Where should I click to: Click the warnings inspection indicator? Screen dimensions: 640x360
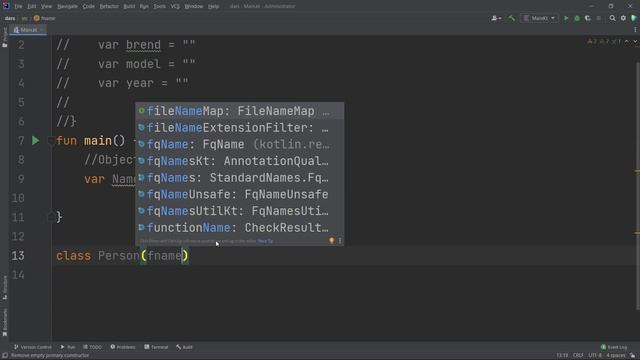click(604, 41)
